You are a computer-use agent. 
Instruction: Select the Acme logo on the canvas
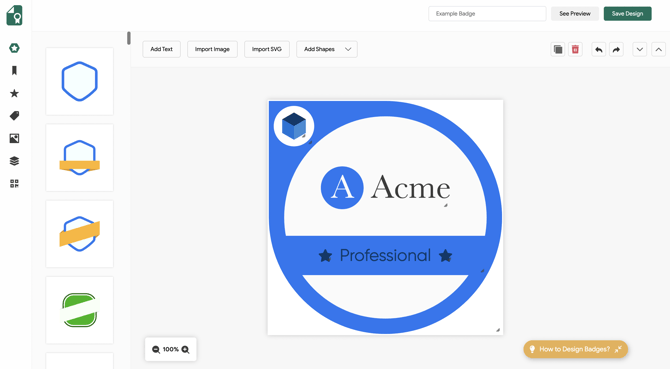[385, 187]
